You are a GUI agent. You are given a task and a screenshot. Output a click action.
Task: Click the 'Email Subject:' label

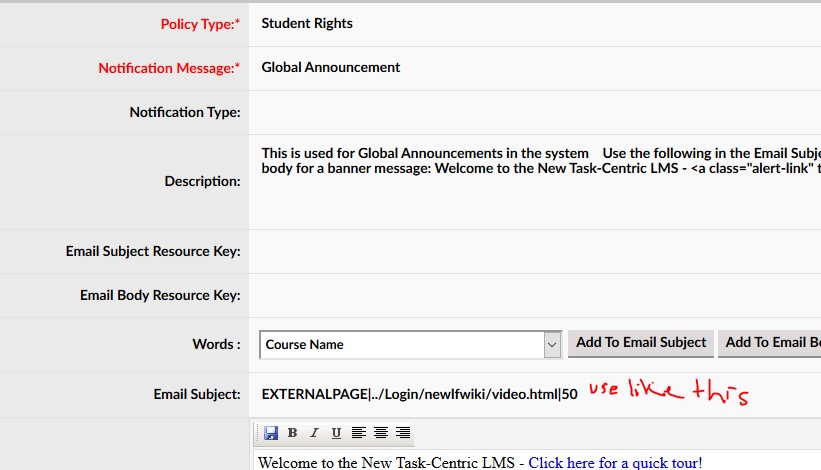(197, 394)
